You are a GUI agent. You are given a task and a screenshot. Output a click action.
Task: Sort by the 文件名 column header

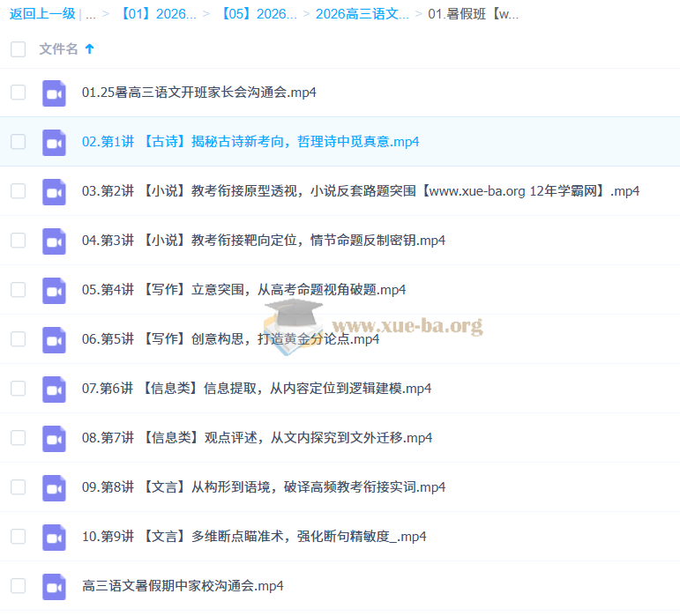coord(58,49)
